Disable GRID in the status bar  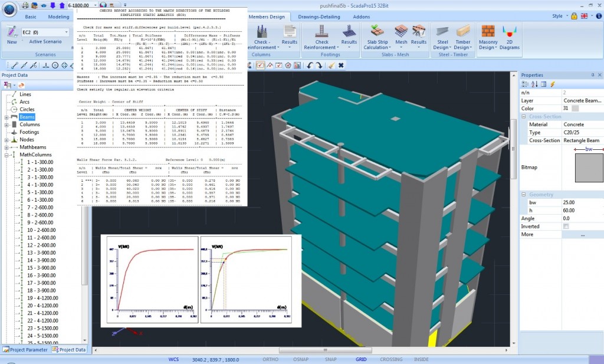(x=361, y=359)
